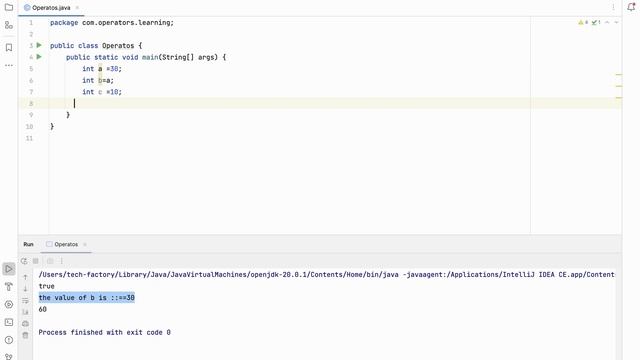The height and width of the screenshot is (360, 640).
Task: Click the third yellow warning stripe marker
Action: pos(619,98)
